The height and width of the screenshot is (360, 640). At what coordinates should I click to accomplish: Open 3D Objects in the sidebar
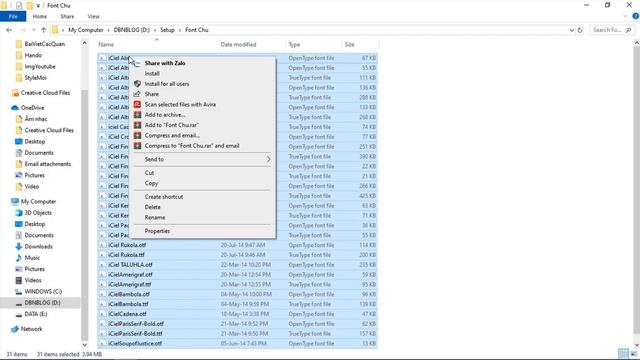(x=38, y=213)
